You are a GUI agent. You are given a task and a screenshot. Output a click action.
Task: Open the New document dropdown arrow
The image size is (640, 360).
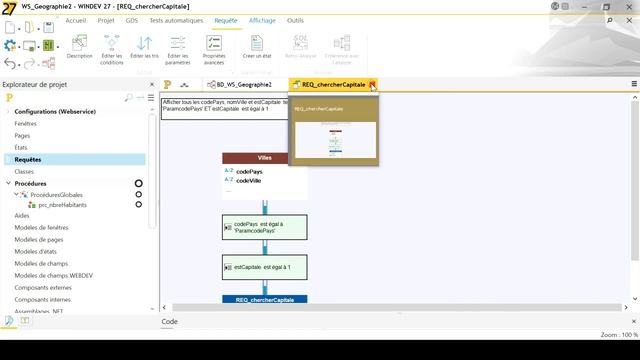tap(19, 29)
